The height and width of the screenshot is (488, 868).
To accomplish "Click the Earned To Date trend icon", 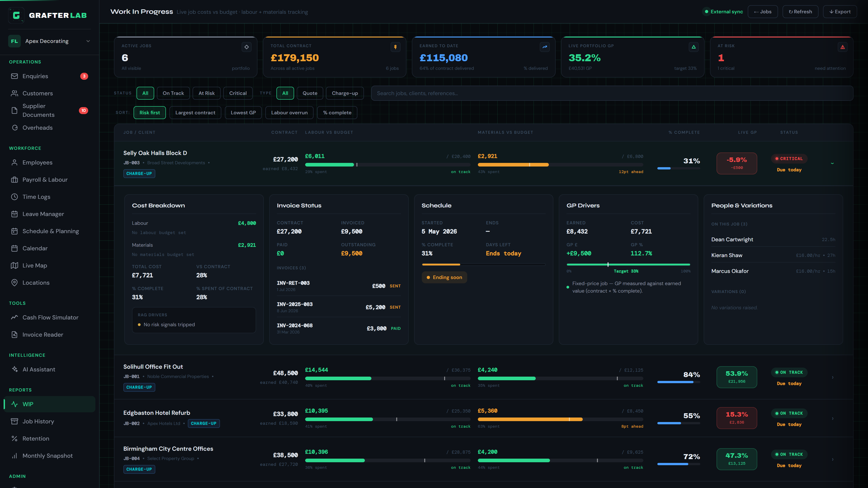I will (x=545, y=47).
